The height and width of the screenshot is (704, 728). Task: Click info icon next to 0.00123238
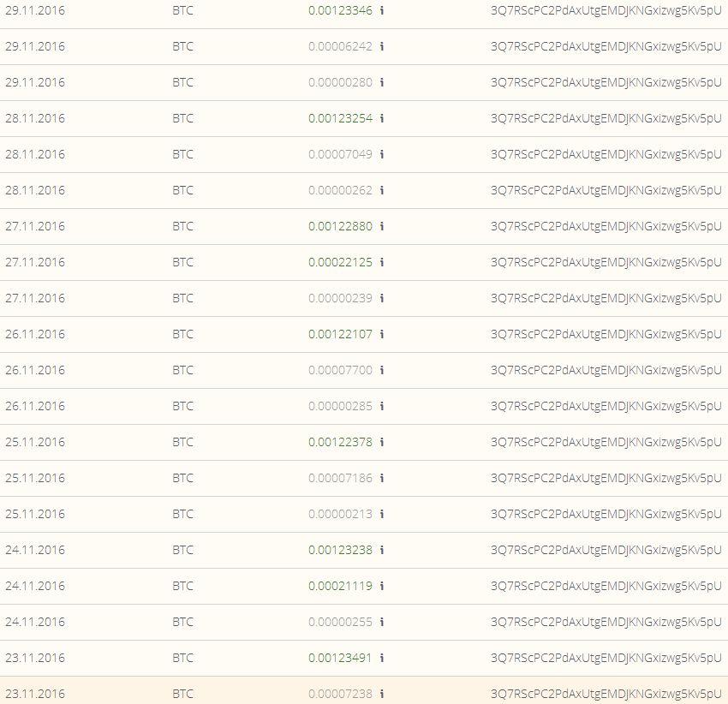coord(382,551)
